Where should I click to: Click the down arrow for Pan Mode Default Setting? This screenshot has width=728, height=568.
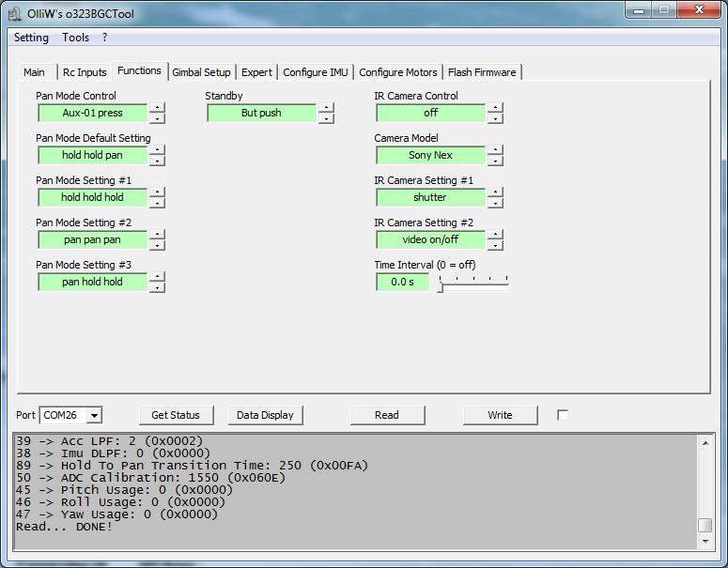(157, 161)
